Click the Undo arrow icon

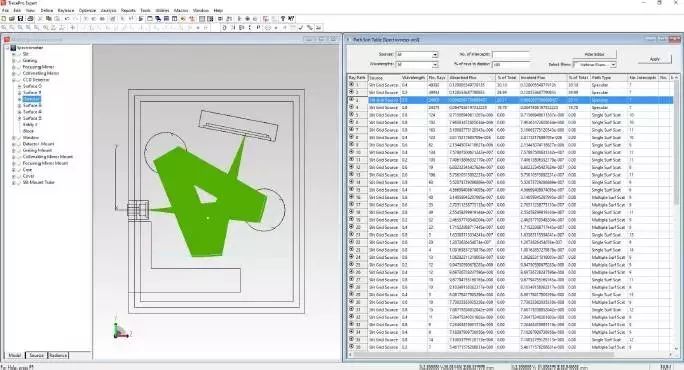(x=67, y=19)
